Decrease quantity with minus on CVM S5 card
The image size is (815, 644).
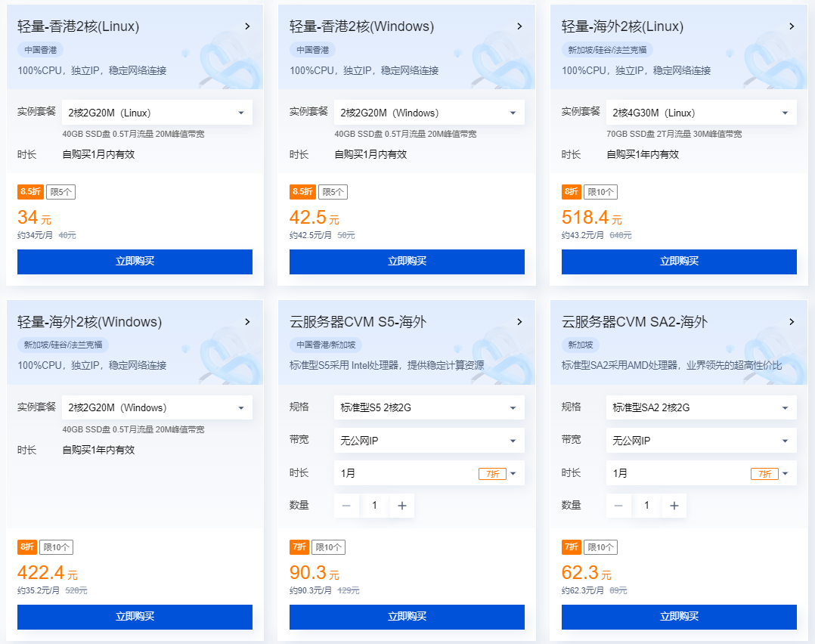point(346,506)
